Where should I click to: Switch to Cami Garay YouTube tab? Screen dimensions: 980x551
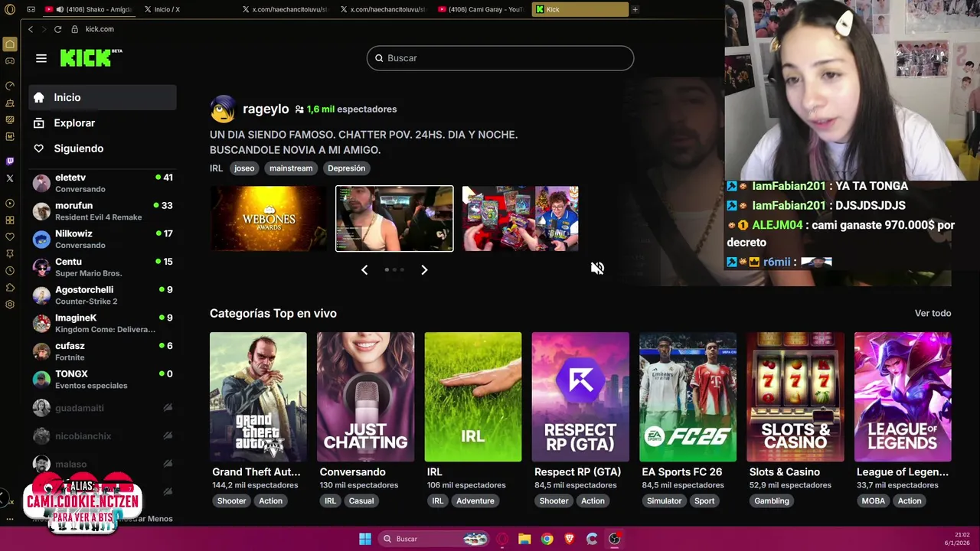pyautogui.click(x=482, y=9)
